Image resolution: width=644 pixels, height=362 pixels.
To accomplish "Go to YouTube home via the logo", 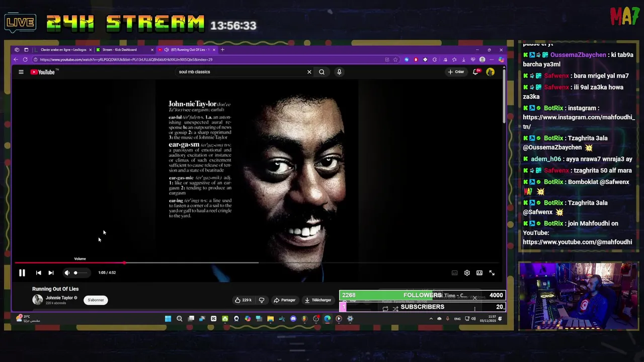I will tap(44, 72).
